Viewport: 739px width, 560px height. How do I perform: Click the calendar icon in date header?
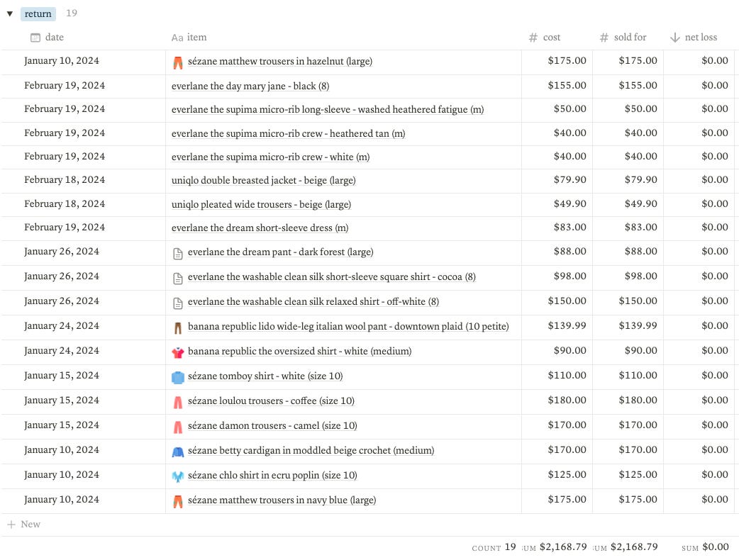click(x=35, y=38)
